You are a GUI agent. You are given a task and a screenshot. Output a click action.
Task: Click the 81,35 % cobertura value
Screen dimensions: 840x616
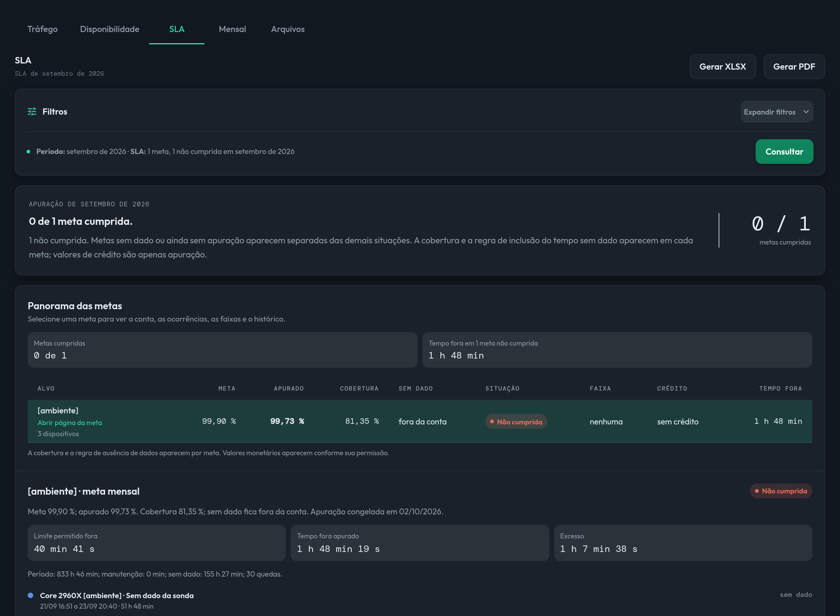coord(362,421)
